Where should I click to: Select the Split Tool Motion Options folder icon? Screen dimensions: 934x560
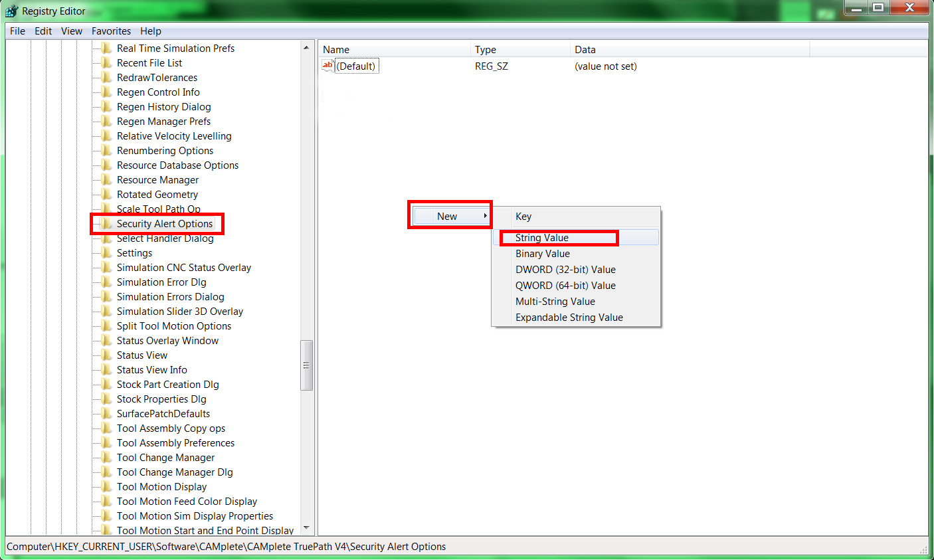(x=106, y=326)
